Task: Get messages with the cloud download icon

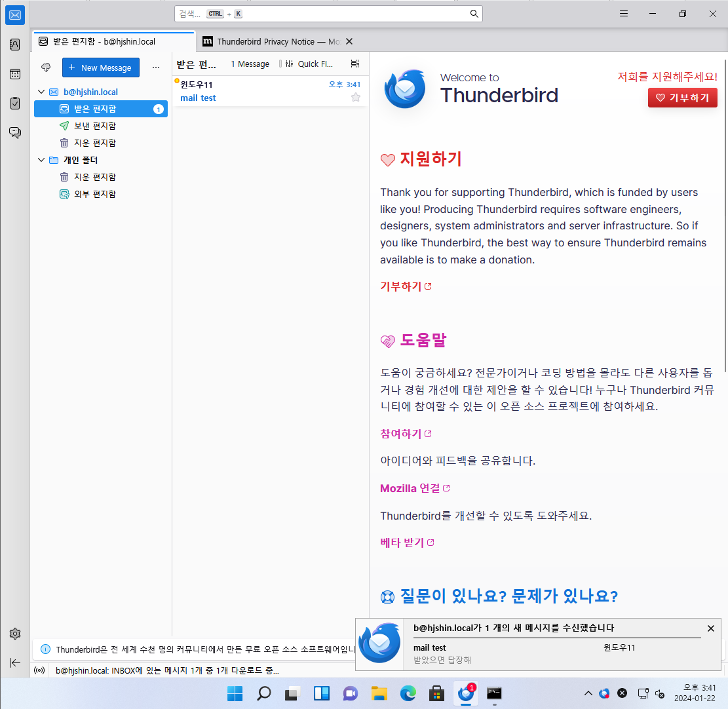Action: pyautogui.click(x=46, y=67)
